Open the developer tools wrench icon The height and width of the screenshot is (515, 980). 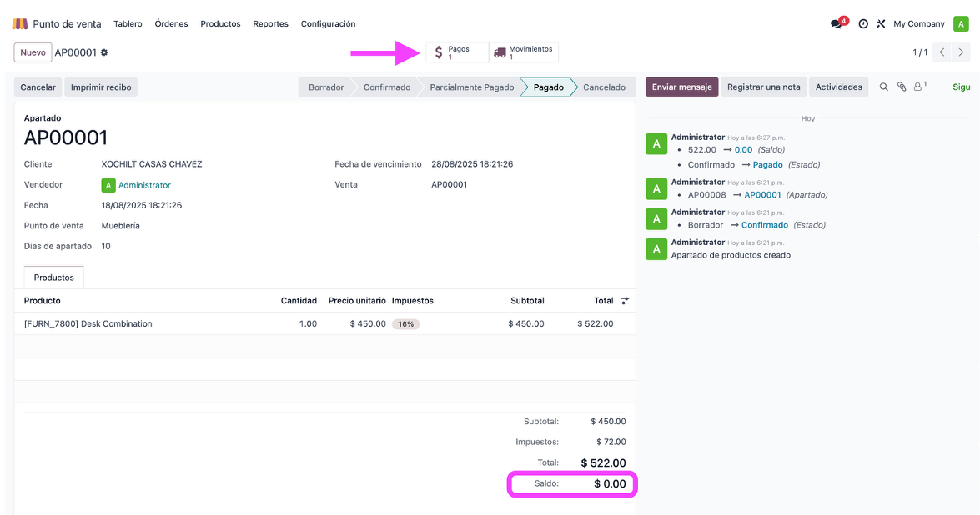pos(881,23)
